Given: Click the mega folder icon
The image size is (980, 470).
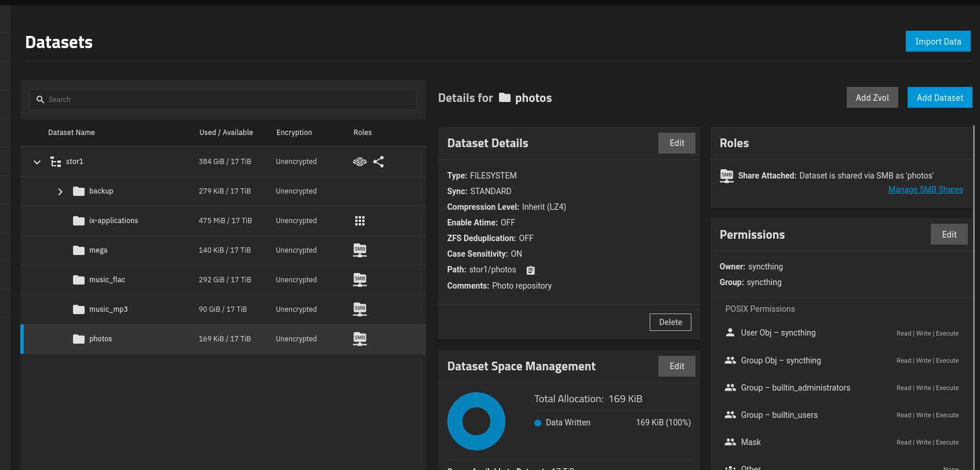Looking at the screenshot, I should (x=79, y=250).
